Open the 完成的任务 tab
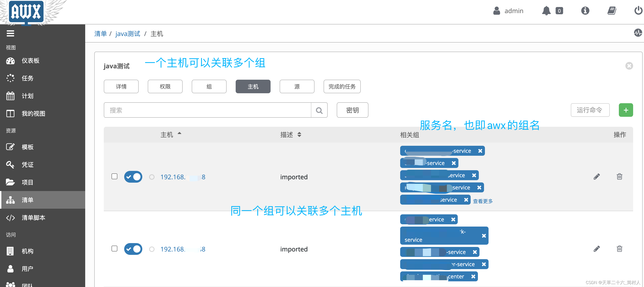The image size is (644, 287). (342, 86)
